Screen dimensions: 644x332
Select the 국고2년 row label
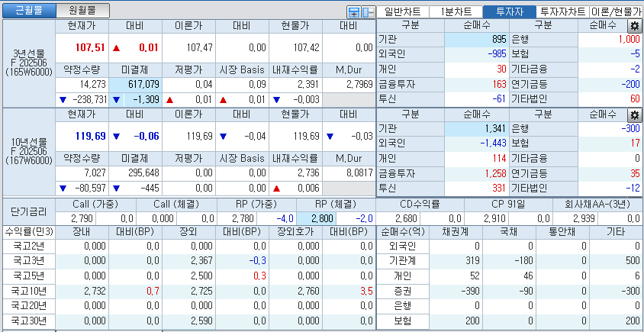[x=29, y=247]
